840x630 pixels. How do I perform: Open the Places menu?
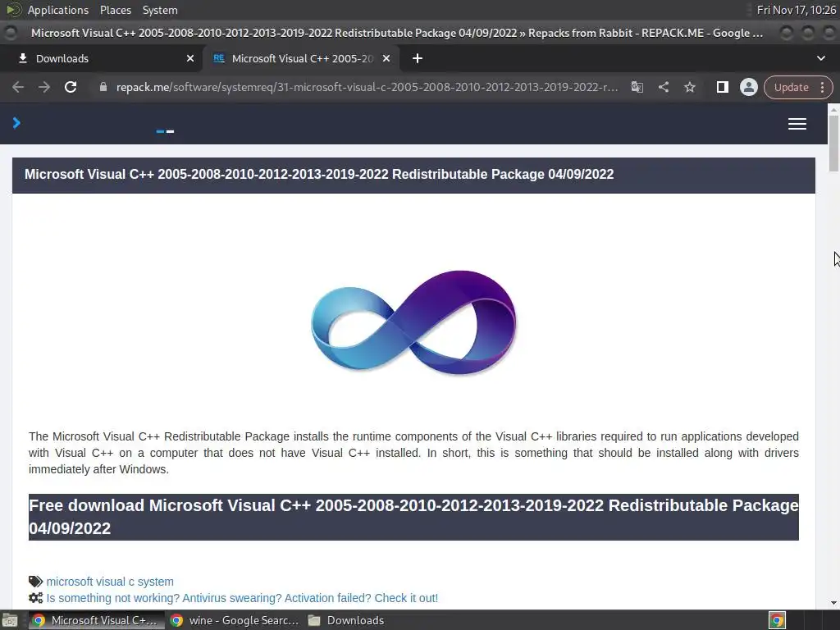(115, 10)
